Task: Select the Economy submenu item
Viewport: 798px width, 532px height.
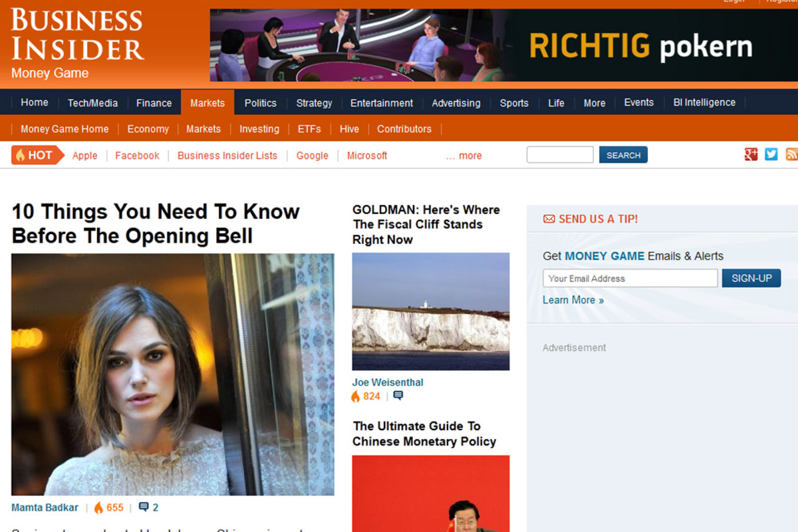Action: click(148, 129)
